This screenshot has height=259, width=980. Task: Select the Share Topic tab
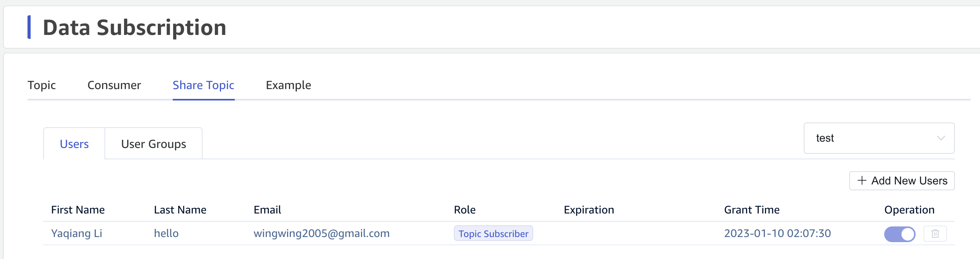pos(203,85)
